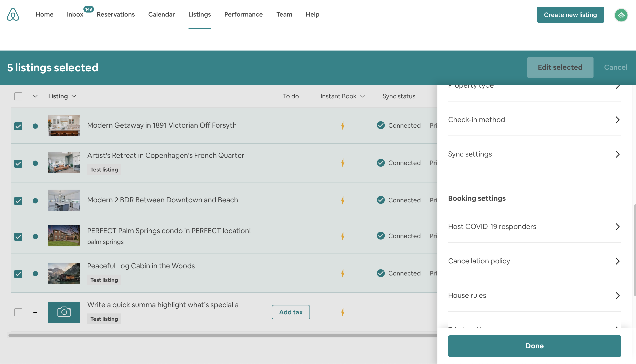Click the Peaceful Log Cabin lake thumbnail
The image size is (636, 364).
[x=64, y=273]
